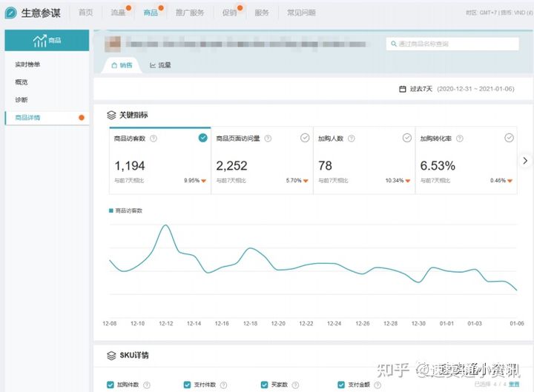Screen dimensions: 534x392
Task: Open help tooltip for 支付金额
Action: [378, 385]
